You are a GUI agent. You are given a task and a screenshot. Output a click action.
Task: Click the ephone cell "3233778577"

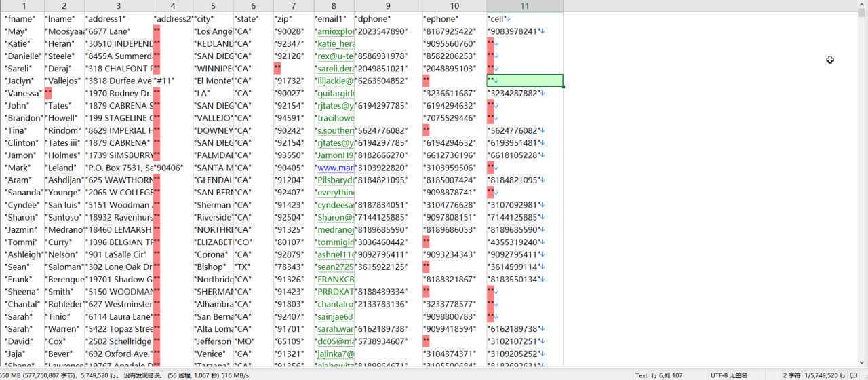[x=454, y=304]
